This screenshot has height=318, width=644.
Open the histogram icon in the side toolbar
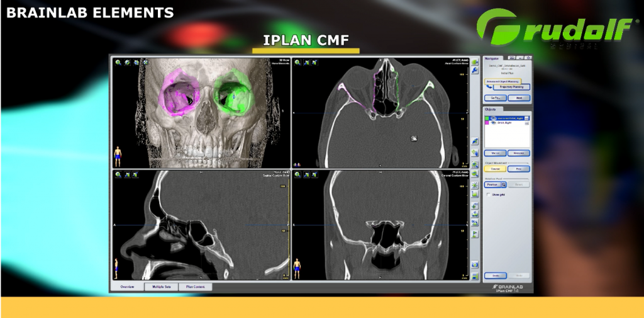tap(475, 194)
